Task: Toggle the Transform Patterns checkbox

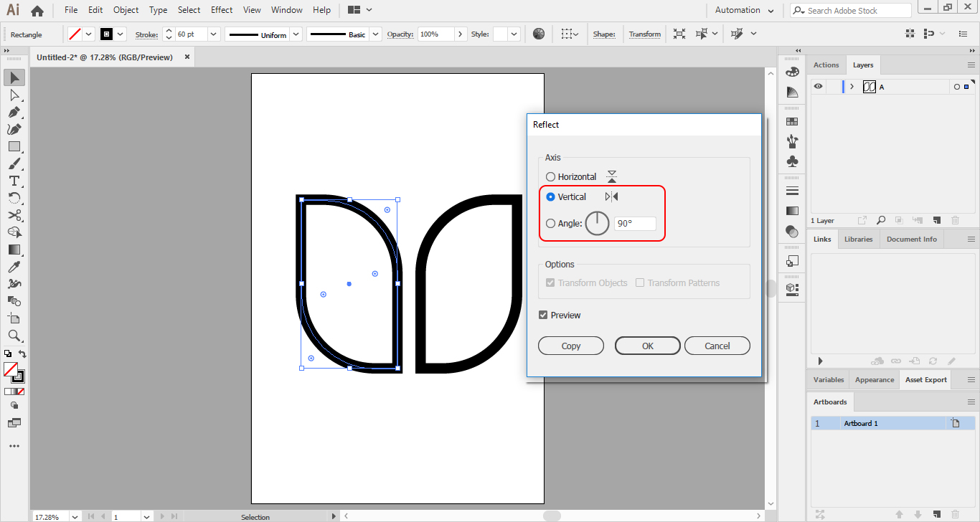Action: (640, 283)
